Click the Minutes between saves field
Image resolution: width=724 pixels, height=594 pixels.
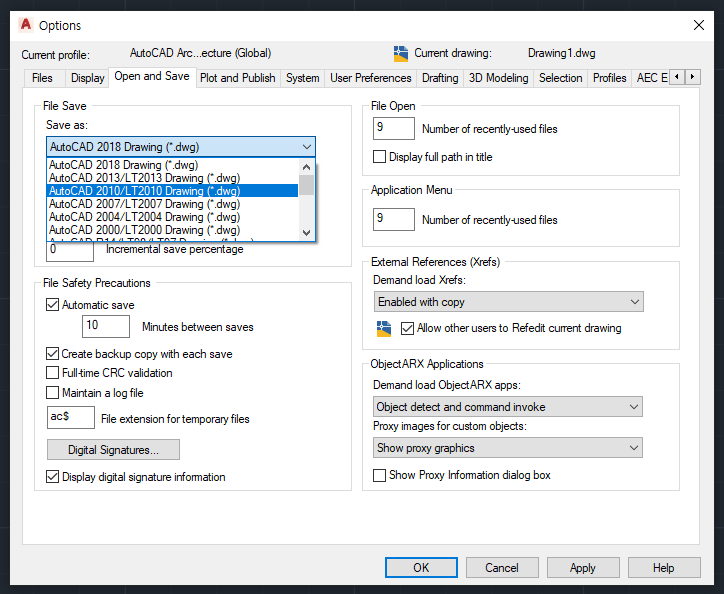point(106,326)
